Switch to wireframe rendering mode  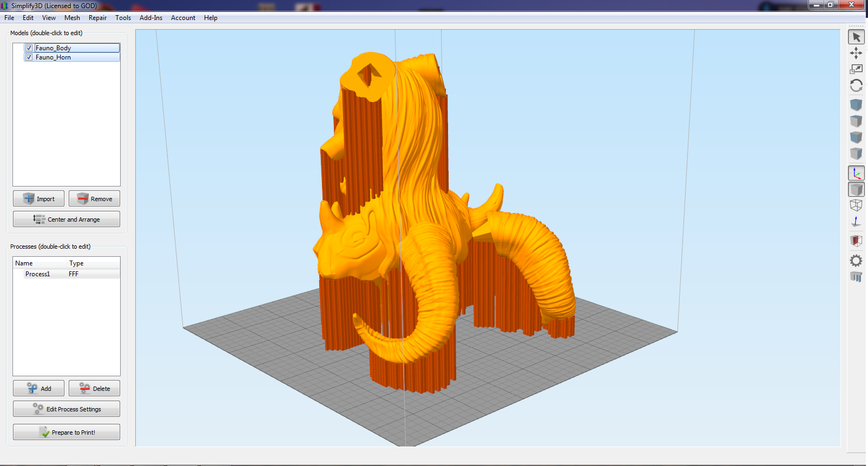tap(856, 205)
